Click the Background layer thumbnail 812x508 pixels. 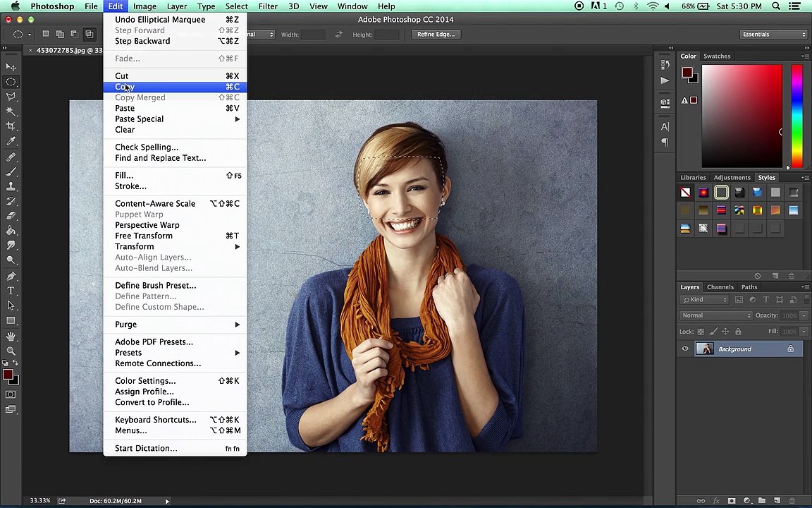705,349
